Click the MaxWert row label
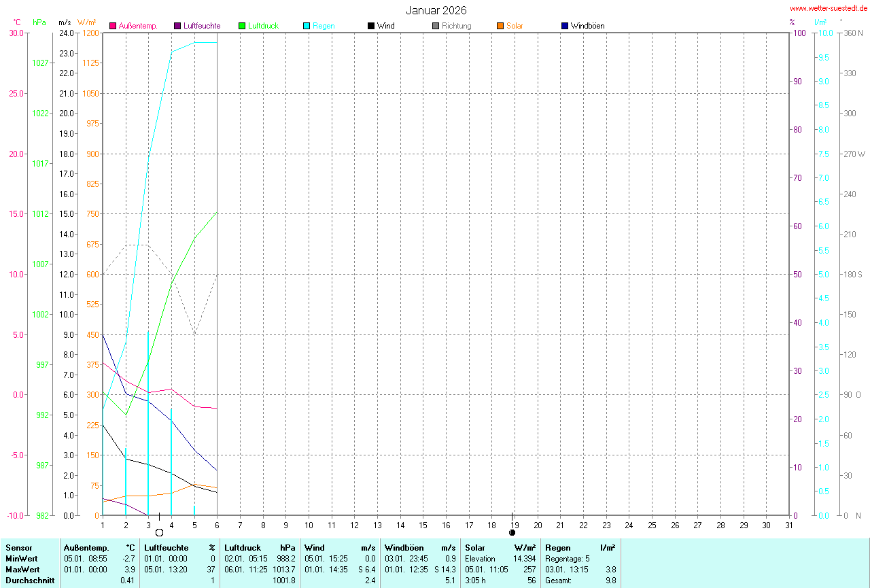870x588 pixels. point(22,569)
